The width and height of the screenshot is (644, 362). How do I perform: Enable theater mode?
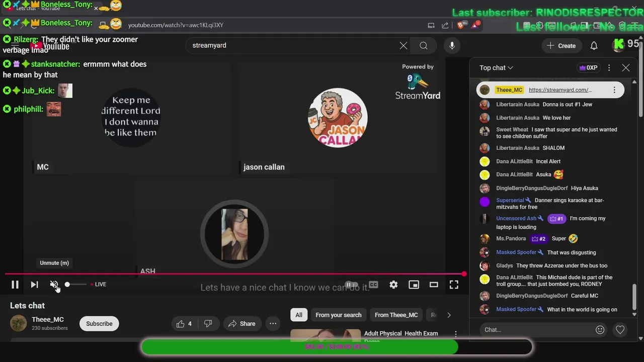point(434,285)
